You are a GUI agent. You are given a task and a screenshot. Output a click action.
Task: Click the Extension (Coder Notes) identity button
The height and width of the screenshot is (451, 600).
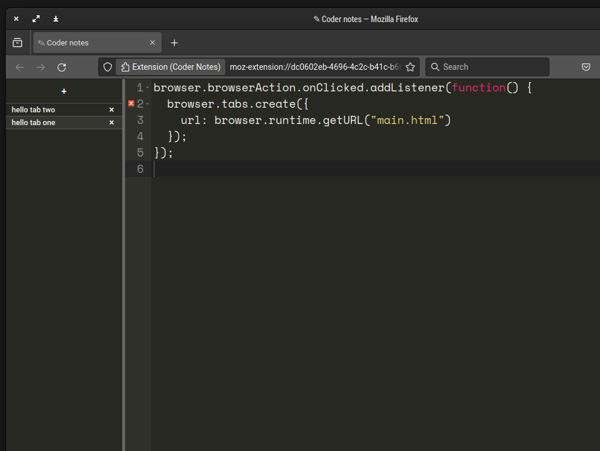pyautogui.click(x=171, y=67)
